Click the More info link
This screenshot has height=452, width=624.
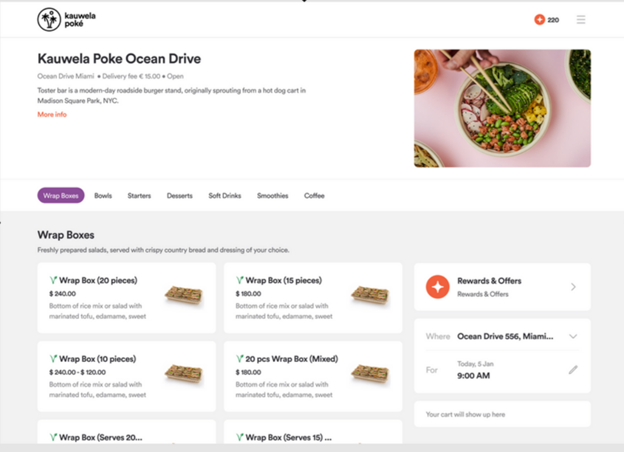coord(52,115)
